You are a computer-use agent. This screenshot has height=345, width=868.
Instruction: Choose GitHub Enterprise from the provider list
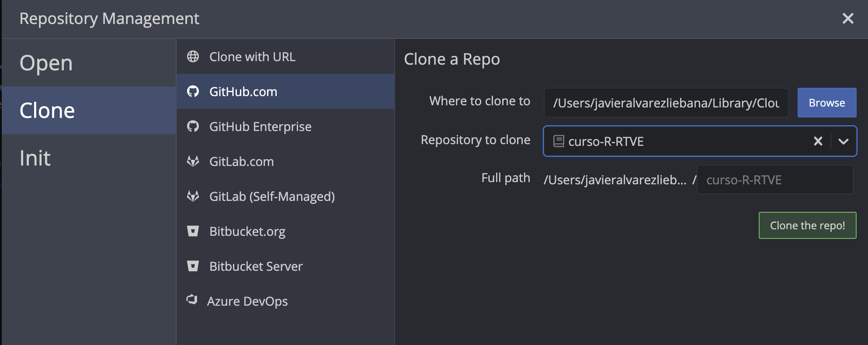click(260, 127)
